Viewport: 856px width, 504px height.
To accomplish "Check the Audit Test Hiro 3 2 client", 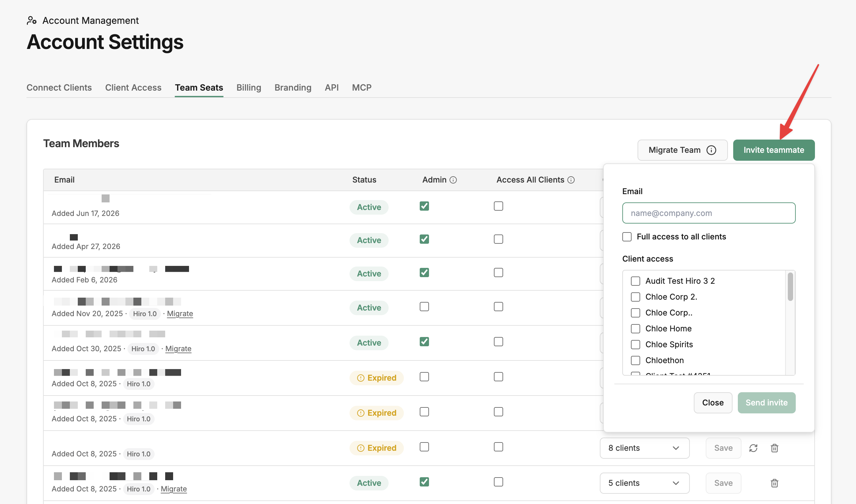I will tap(635, 281).
